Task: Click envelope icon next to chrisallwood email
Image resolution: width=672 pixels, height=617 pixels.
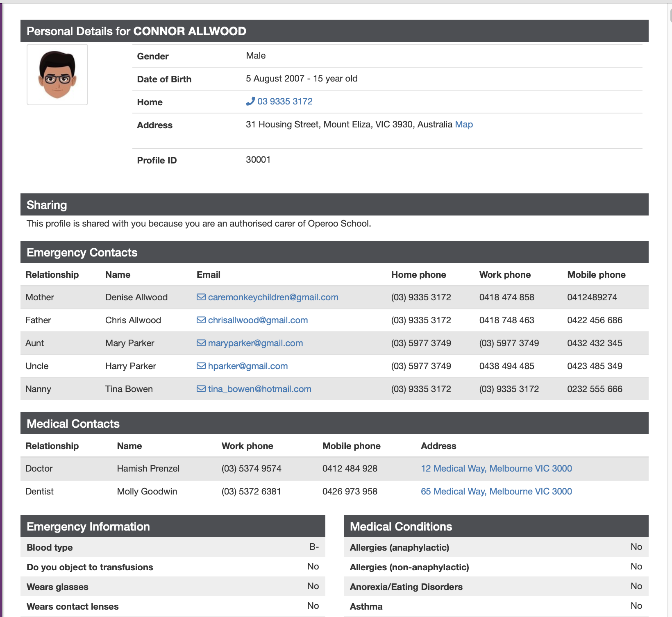Action: point(201,320)
